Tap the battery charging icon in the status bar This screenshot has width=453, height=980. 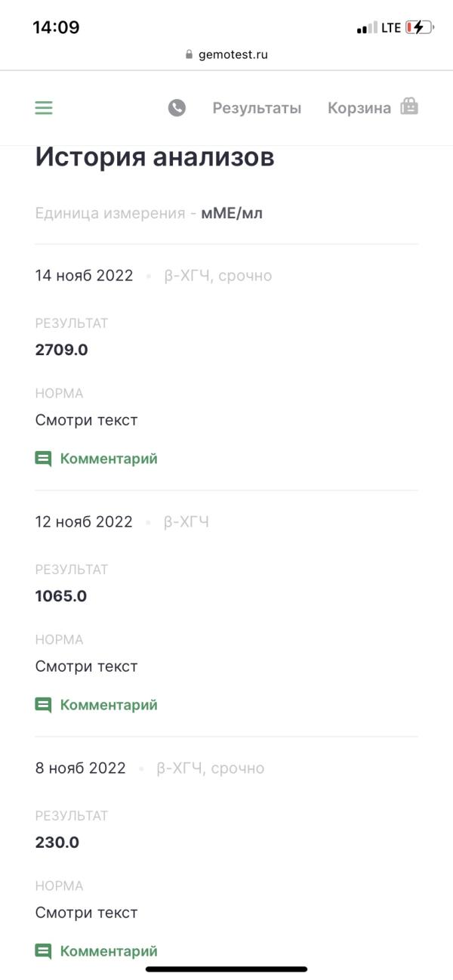(x=419, y=28)
